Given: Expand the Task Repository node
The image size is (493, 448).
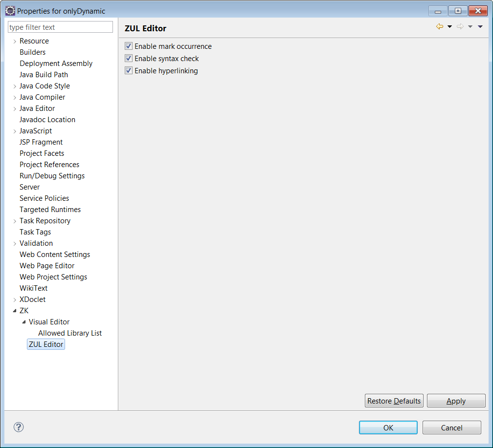Looking at the screenshot, I should pos(15,221).
